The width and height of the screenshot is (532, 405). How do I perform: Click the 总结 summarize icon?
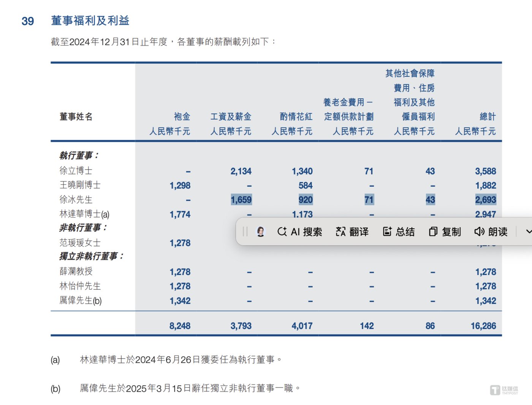[387, 232]
